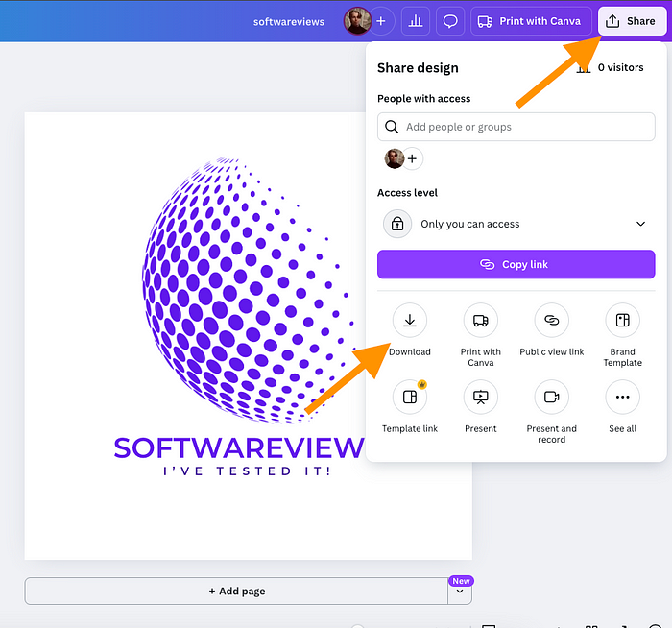
Task: Click the softwareviews design title
Action: tap(288, 22)
